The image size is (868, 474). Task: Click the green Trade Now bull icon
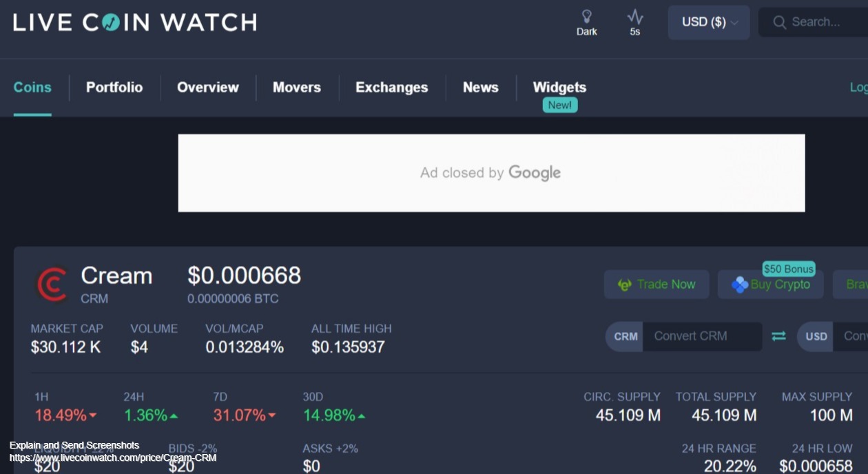point(625,285)
